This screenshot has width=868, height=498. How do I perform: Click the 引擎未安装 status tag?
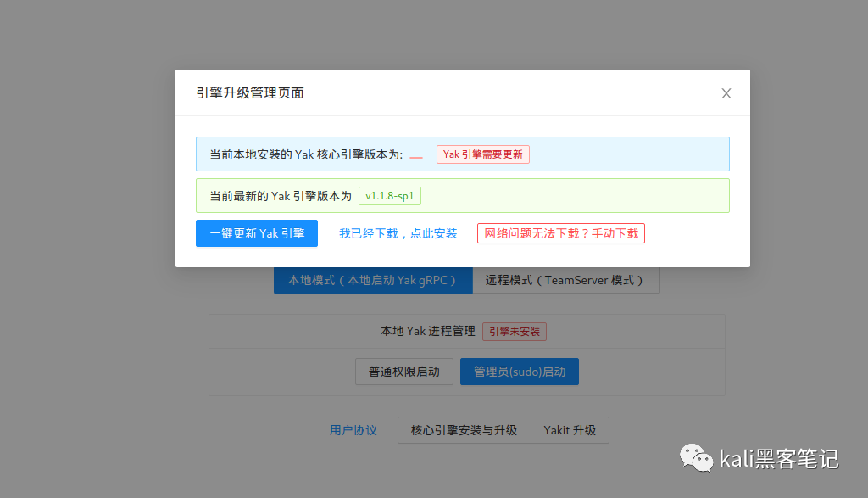coord(515,332)
